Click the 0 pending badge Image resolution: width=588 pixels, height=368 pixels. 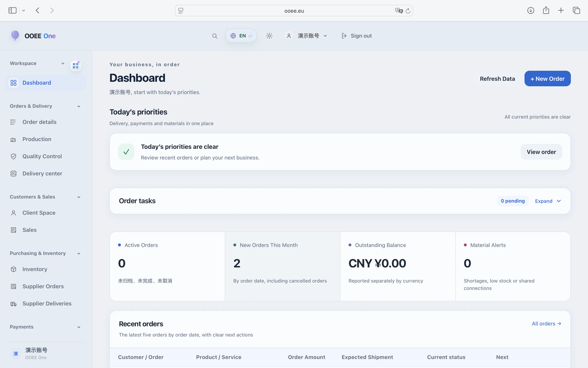[513, 201]
